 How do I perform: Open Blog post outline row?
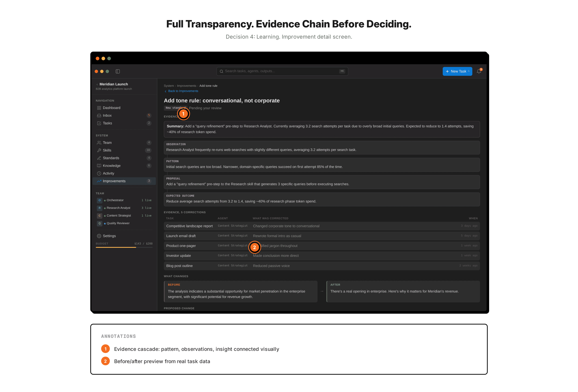click(322, 266)
